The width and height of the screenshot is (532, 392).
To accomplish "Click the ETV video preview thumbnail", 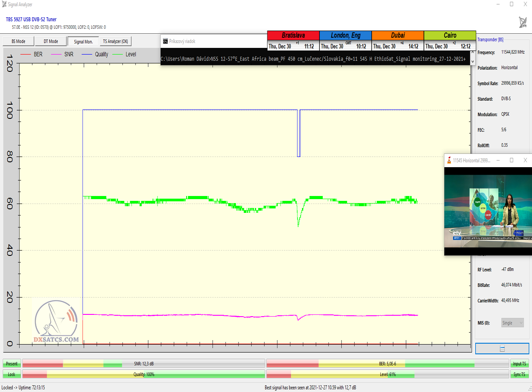I will 488,208.
